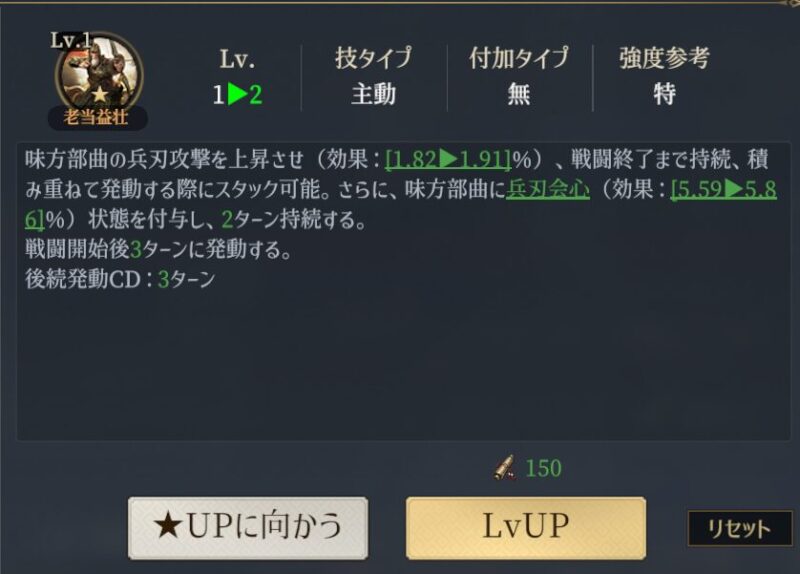Click the skill description text panel

404,291
